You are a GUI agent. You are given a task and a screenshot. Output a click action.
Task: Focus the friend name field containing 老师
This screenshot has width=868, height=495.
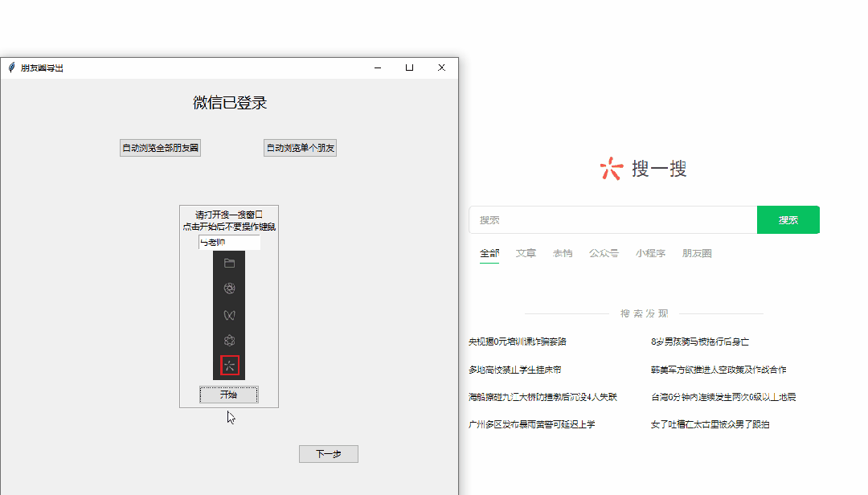click(229, 242)
